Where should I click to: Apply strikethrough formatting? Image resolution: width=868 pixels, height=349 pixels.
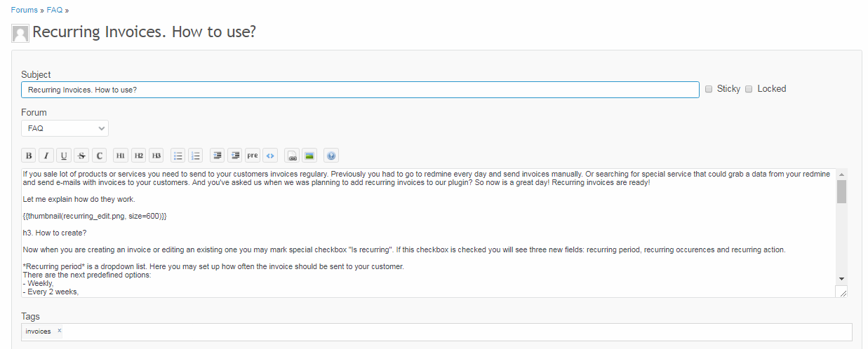81,156
